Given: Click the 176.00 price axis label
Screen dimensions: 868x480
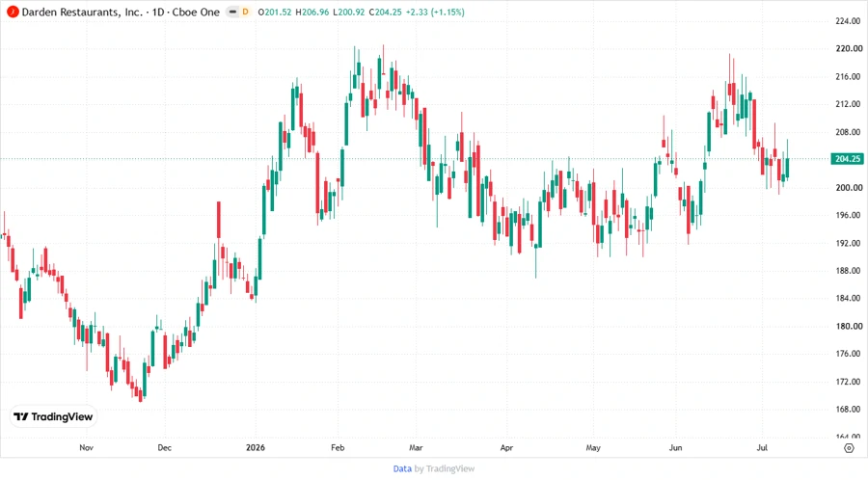Looking at the screenshot, I should click(848, 354).
